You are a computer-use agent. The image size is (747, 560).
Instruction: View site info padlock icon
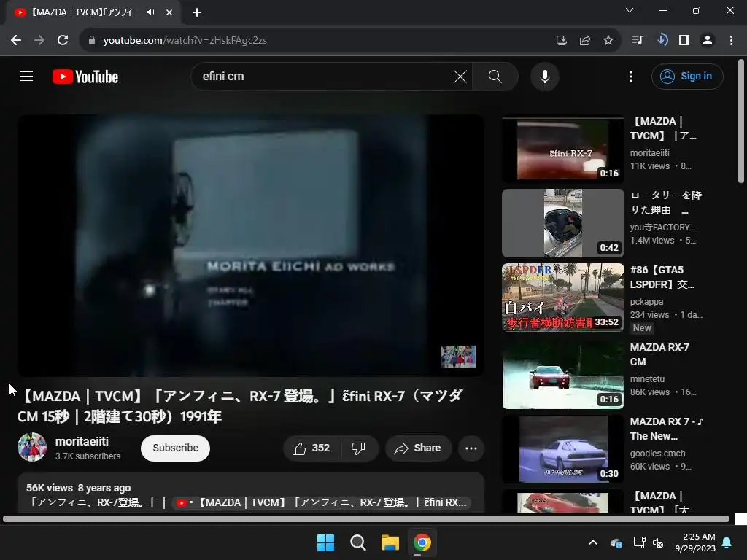pyautogui.click(x=92, y=40)
